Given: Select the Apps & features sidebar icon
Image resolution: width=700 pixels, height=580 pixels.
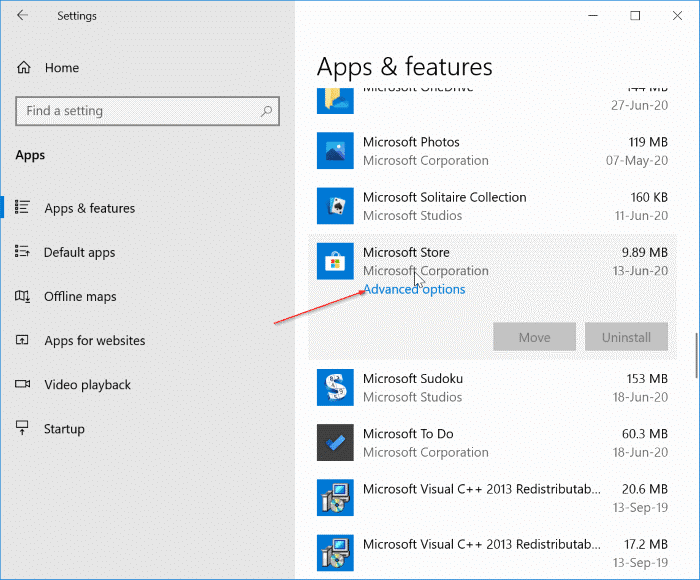Looking at the screenshot, I should [22, 207].
